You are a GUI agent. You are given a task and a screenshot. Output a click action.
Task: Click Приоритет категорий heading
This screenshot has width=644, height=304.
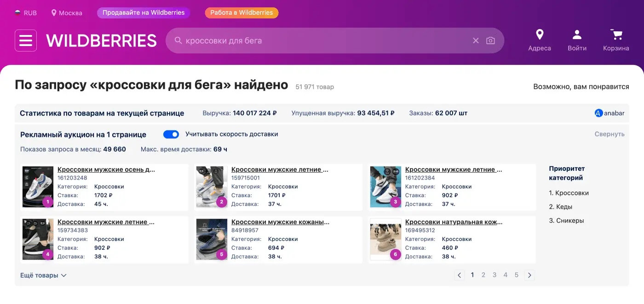pyautogui.click(x=567, y=173)
